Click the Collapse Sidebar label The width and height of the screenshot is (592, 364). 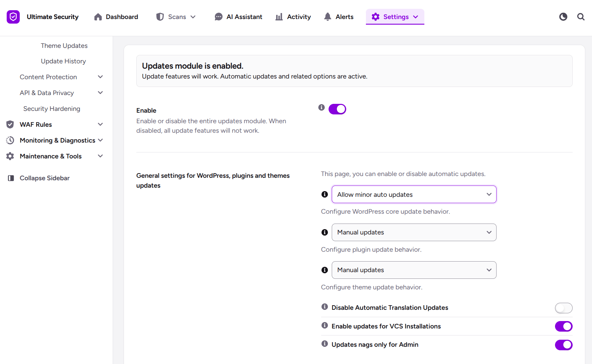coord(45,178)
